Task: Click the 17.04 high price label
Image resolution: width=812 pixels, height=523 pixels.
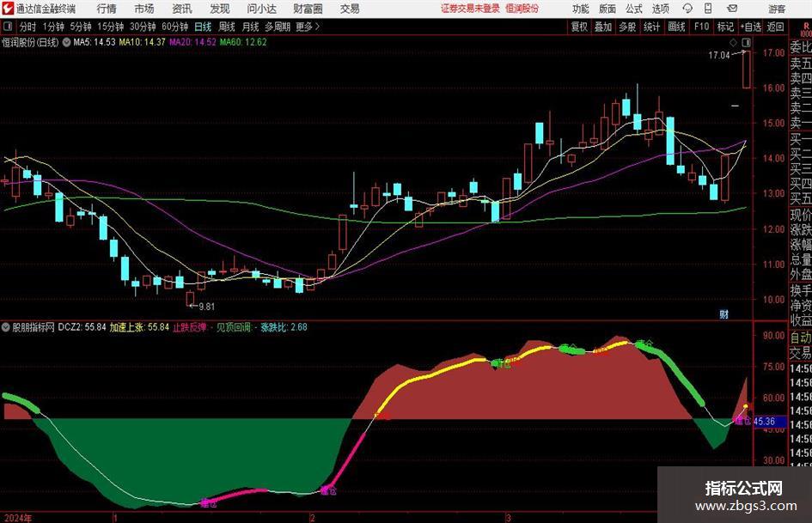Action: (719, 56)
